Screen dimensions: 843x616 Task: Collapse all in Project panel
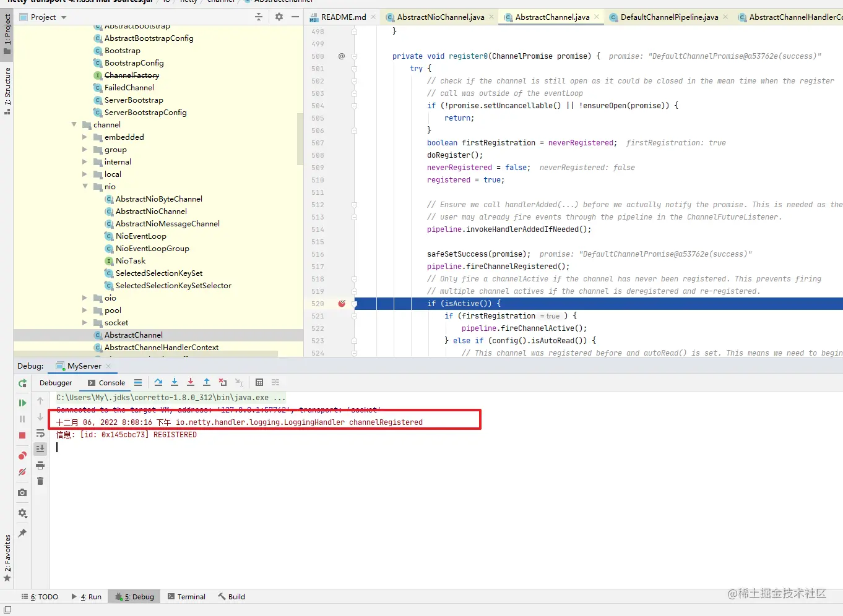point(259,17)
